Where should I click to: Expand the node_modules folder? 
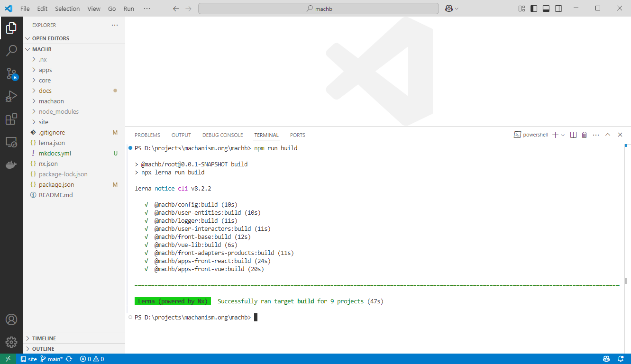point(74,112)
